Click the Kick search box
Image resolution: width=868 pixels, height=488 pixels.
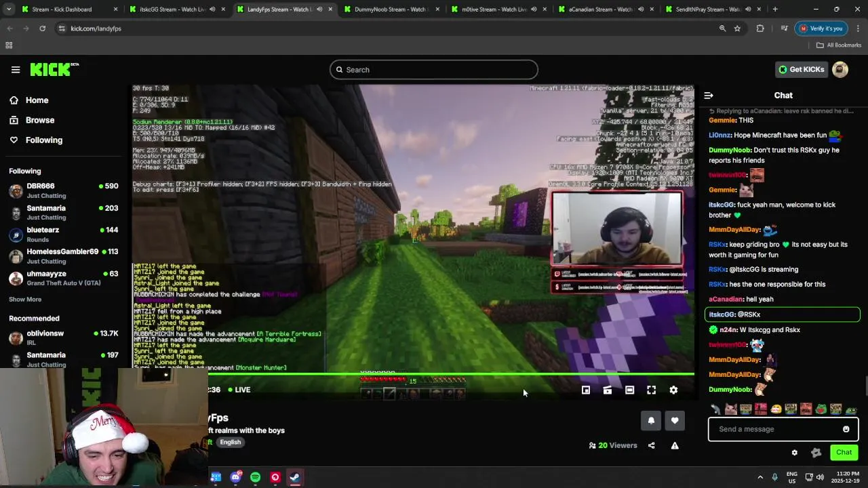tap(434, 70)
